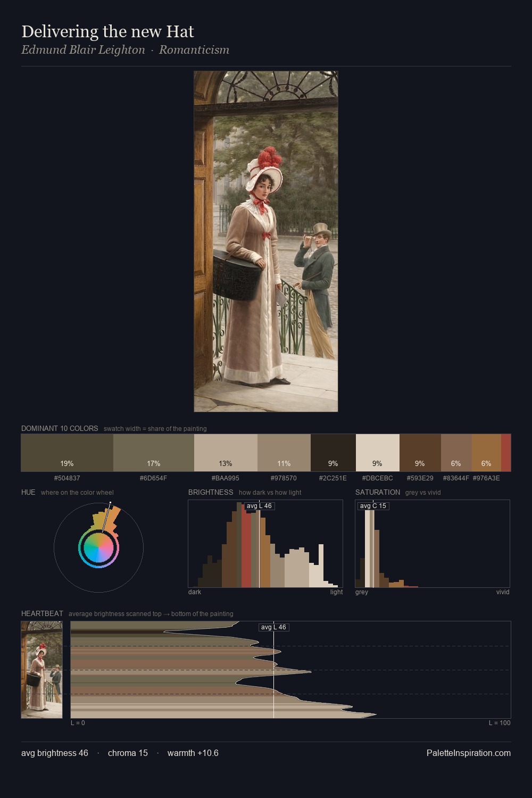Pick the #593E29 dark brown swatch
532x798 pixels.
[420, 453]
